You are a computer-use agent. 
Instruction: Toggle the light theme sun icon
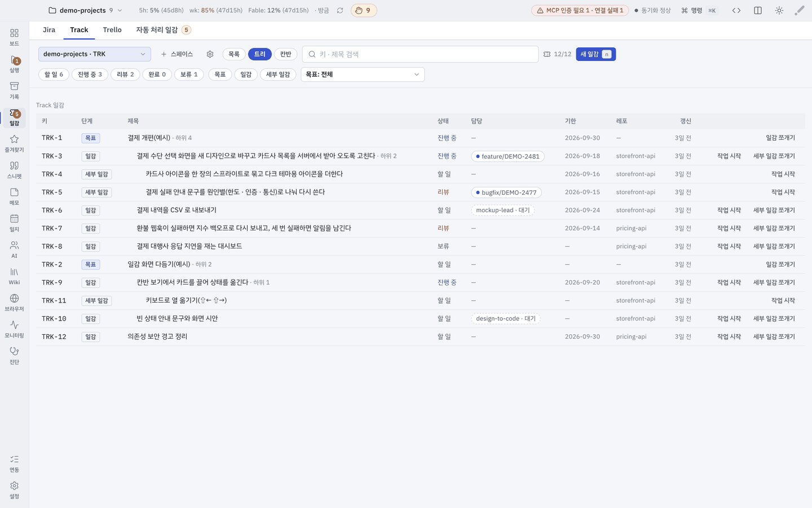779,10
